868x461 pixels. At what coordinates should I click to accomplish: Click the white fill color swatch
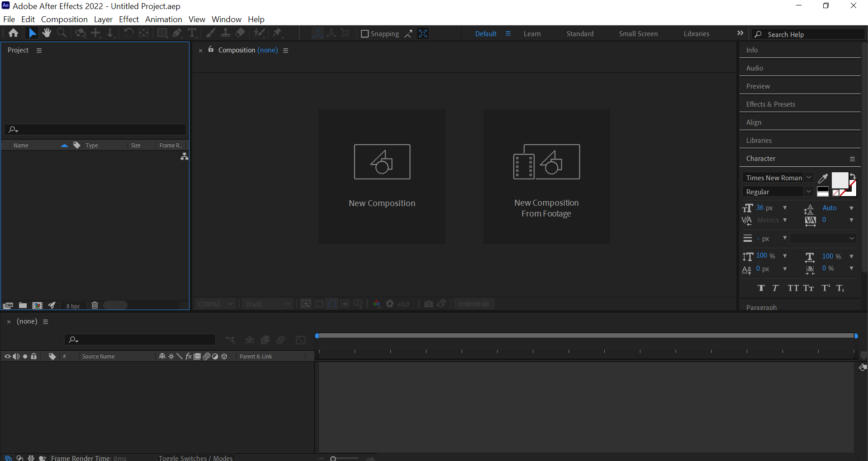(x=840, y=180)
